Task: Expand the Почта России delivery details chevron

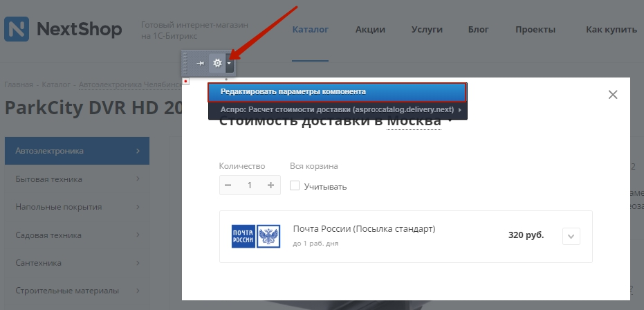Action: tap(571, 237)
